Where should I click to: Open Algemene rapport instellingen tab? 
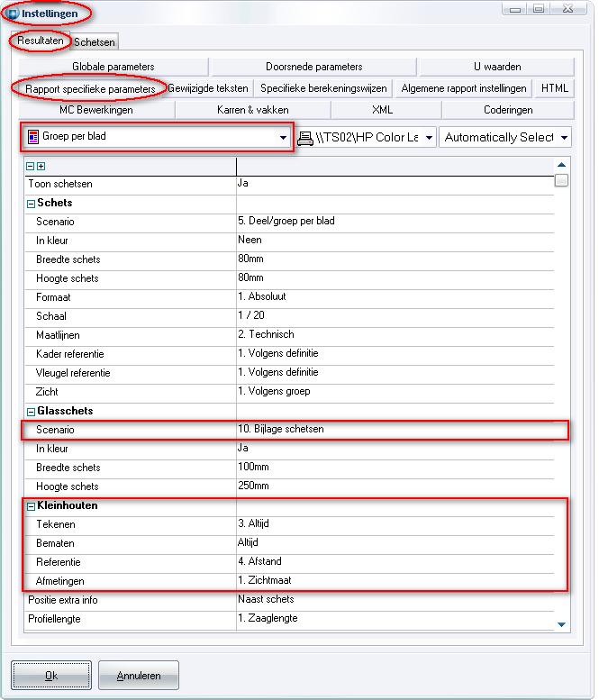coord(464,88)
